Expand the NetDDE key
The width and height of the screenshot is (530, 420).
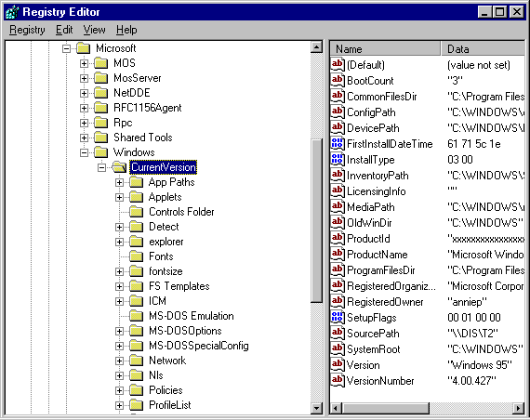point(84,93)
